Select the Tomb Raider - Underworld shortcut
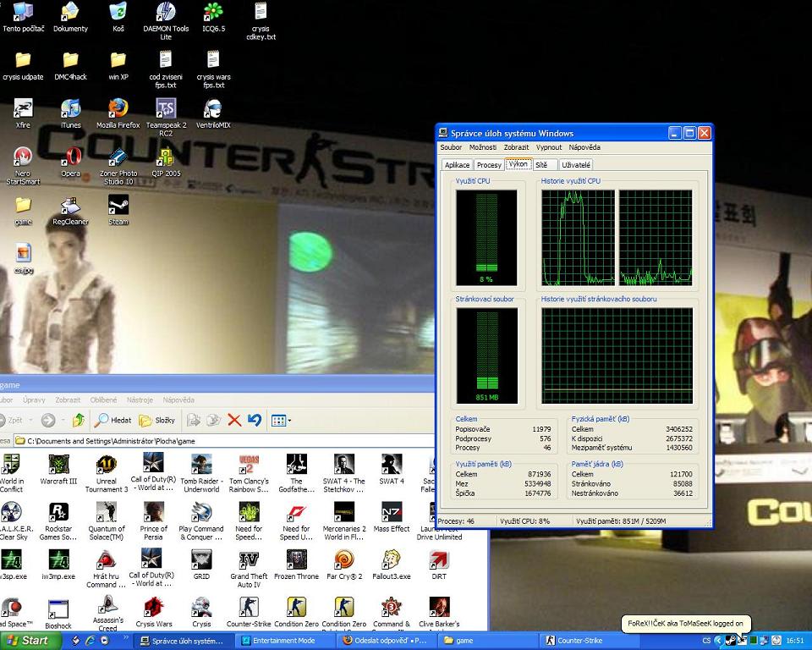812x650 pixels. tap(201, 473)
